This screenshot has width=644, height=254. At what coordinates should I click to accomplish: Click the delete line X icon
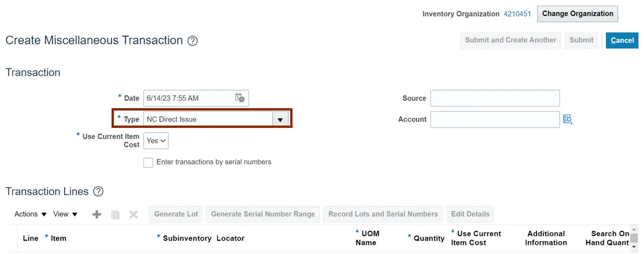[134, 214]
